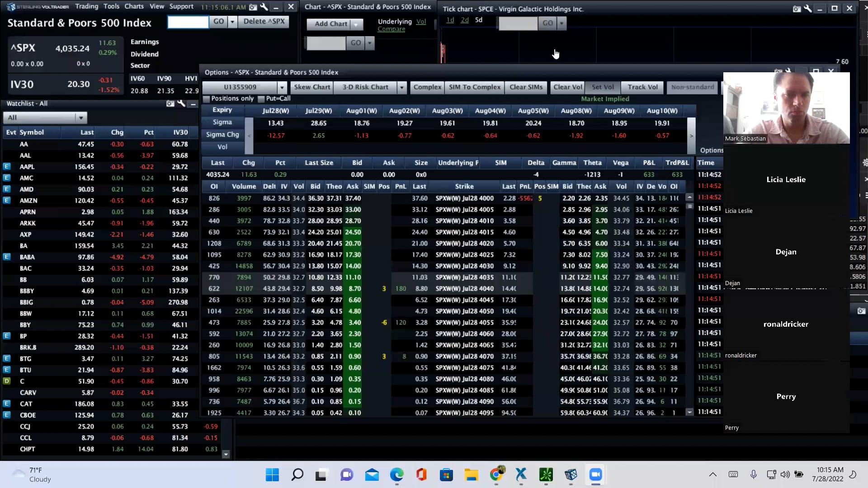Open Watchlist All filter dropdown
868x488 pixels.
[45, 118]
